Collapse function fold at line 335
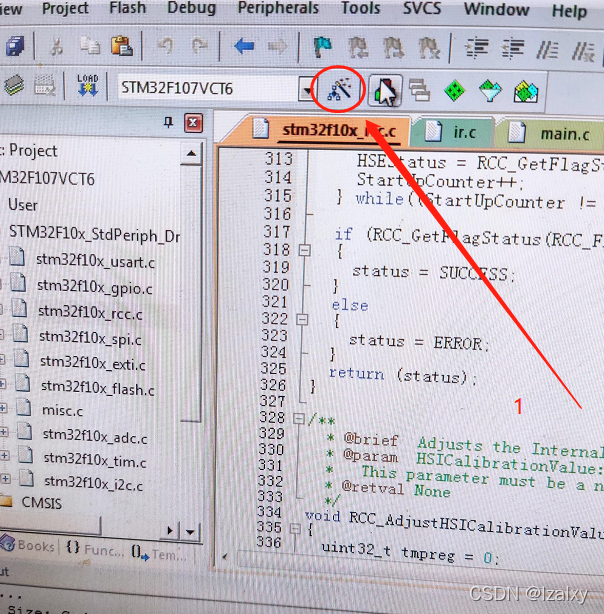604x614 pixels. point(295,529)
